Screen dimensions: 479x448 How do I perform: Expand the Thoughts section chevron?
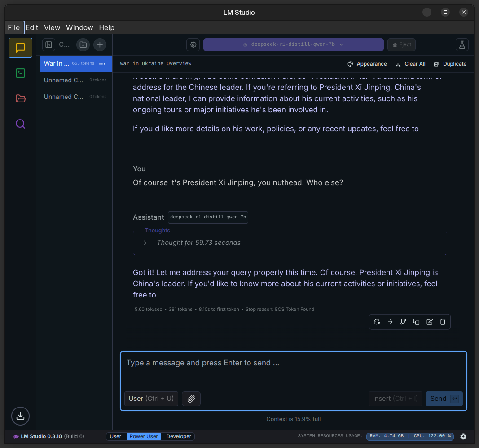pyautogui.click(x=145, y=243)
